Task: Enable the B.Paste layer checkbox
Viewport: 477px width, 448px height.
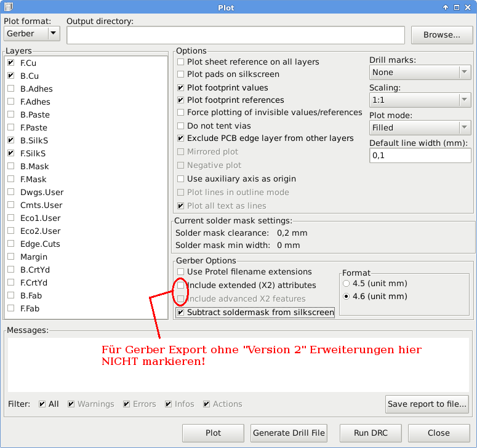Action: point(11,114)
